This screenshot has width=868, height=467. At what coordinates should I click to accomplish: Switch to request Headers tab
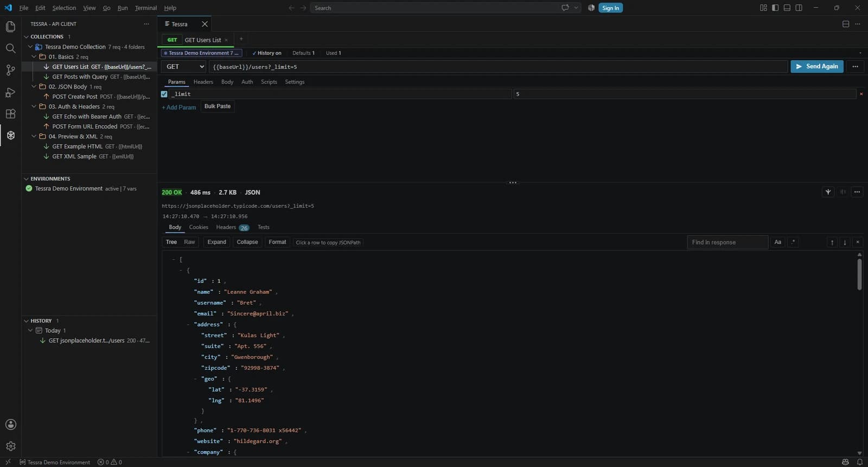[203, 82]
